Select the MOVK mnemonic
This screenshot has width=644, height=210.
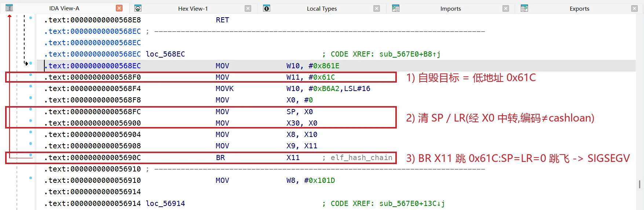224,89
